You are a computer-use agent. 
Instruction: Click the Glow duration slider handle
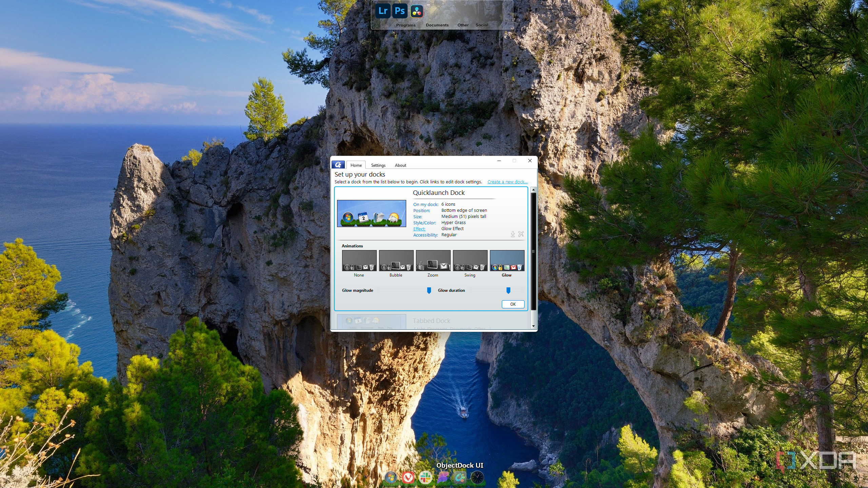(508, 290)
